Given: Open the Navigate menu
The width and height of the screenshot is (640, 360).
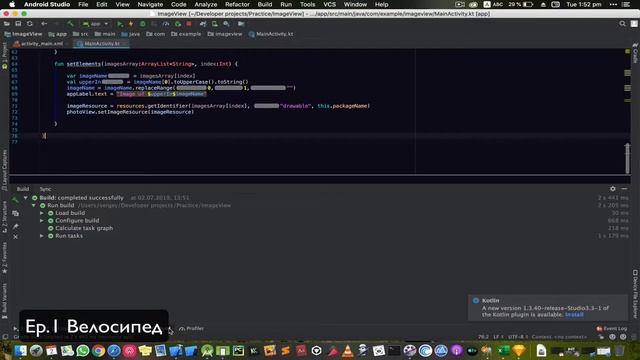Looking at the screenshot, I should (x=150, y=4).
